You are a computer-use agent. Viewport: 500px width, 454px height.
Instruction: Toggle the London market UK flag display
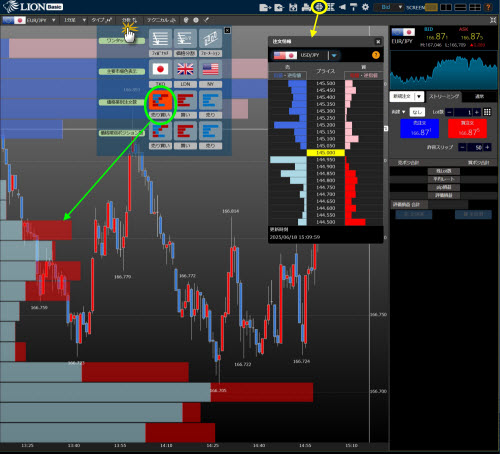(185, 69)
